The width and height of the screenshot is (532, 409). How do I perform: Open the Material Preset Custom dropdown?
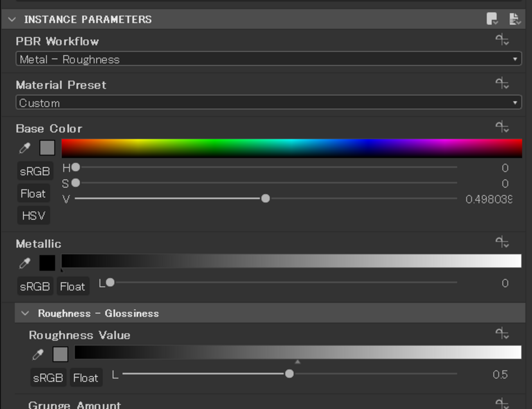point(268,102)
